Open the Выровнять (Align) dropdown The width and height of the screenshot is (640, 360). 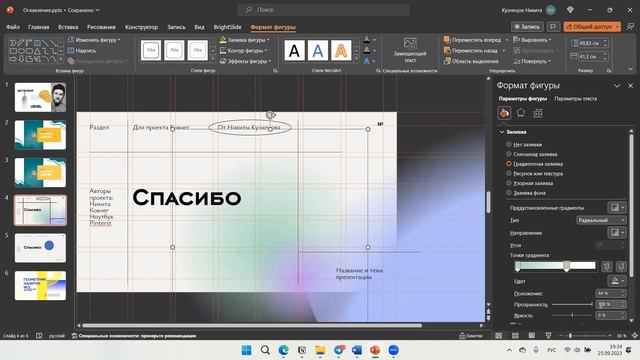[532, 40]
